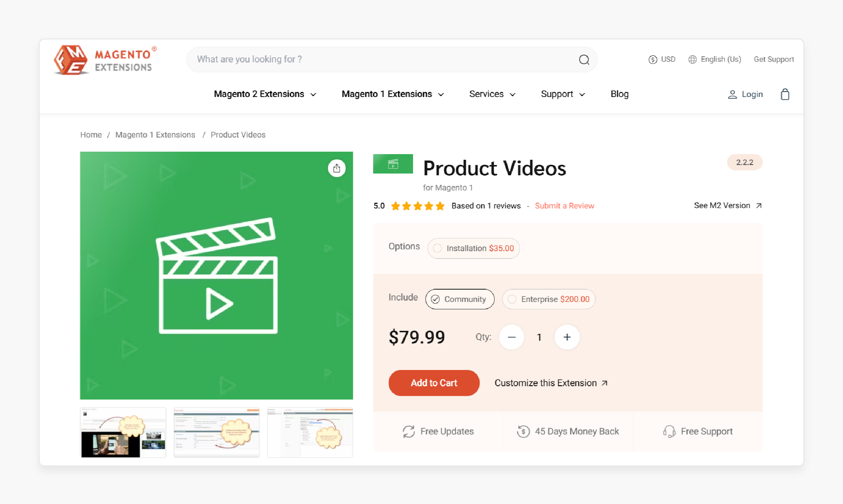843x504 pixels.
Task: Toggle the Installation $35.00 option
Action: pos(438,248)
